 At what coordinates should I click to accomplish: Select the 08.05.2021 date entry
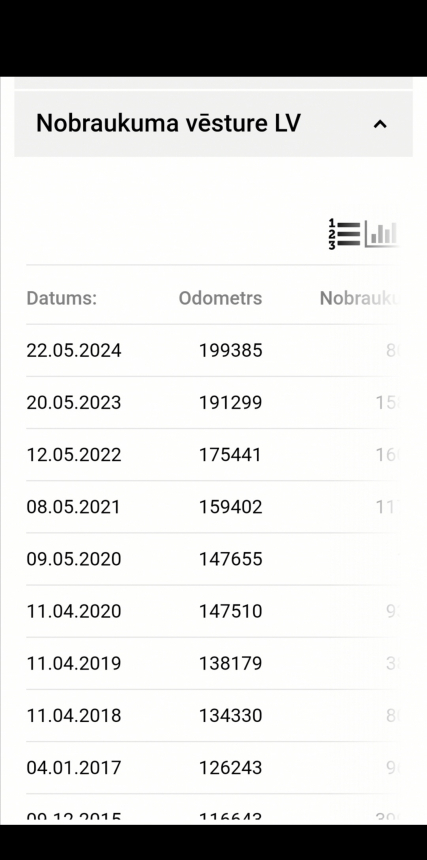pos(73,507)
